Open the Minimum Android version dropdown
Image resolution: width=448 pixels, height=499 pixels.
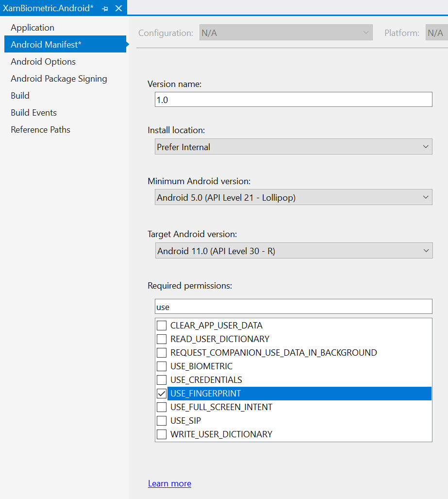pyautogui.click(x=427, y=197)
